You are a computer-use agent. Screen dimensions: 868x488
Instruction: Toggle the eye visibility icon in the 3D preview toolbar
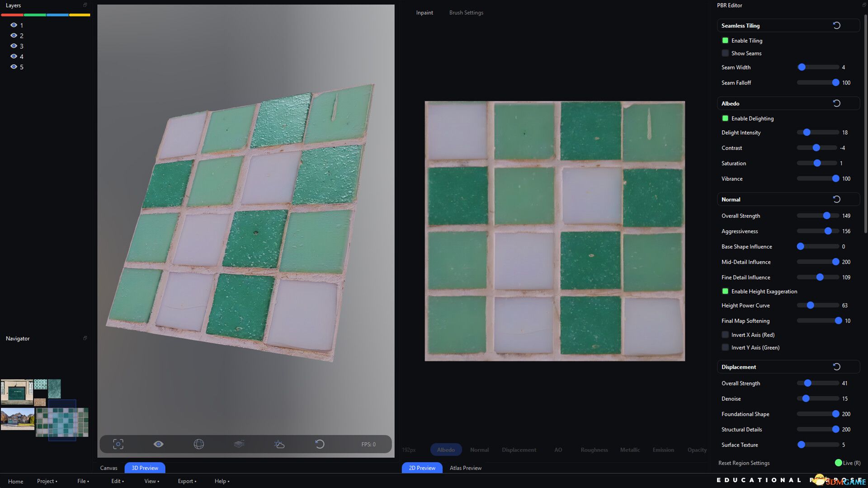click(159, 444)
